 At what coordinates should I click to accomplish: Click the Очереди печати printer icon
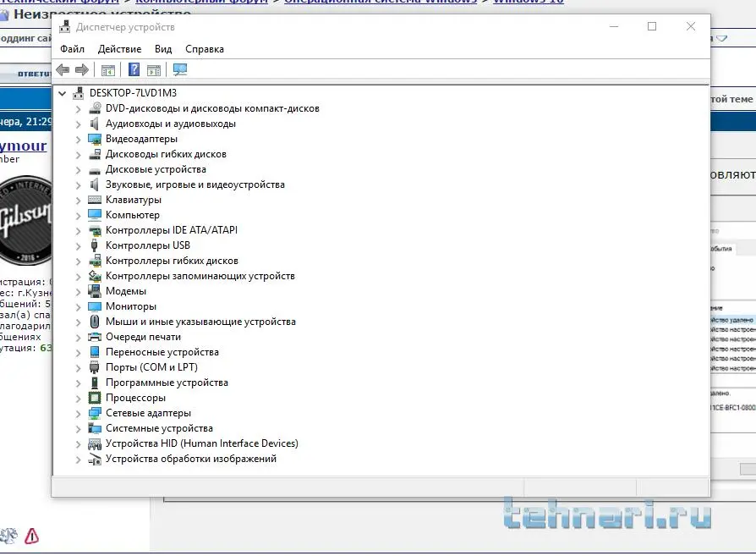[x=95, y=337]
